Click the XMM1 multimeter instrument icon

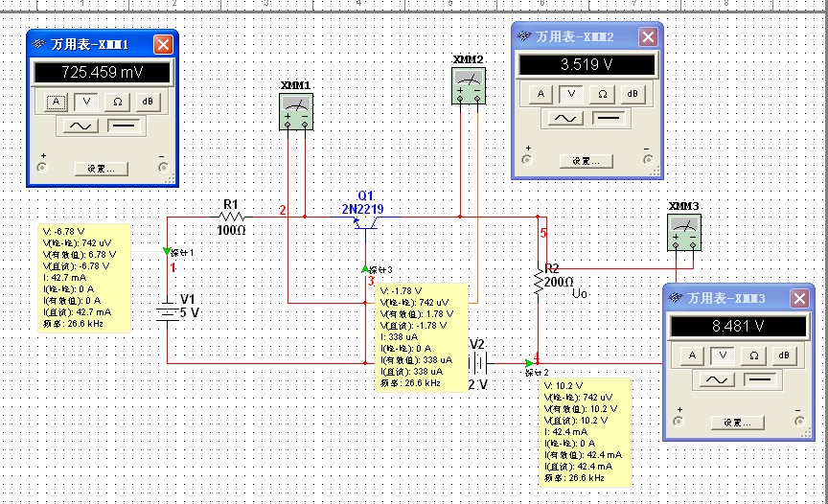(x=295, y=110)
